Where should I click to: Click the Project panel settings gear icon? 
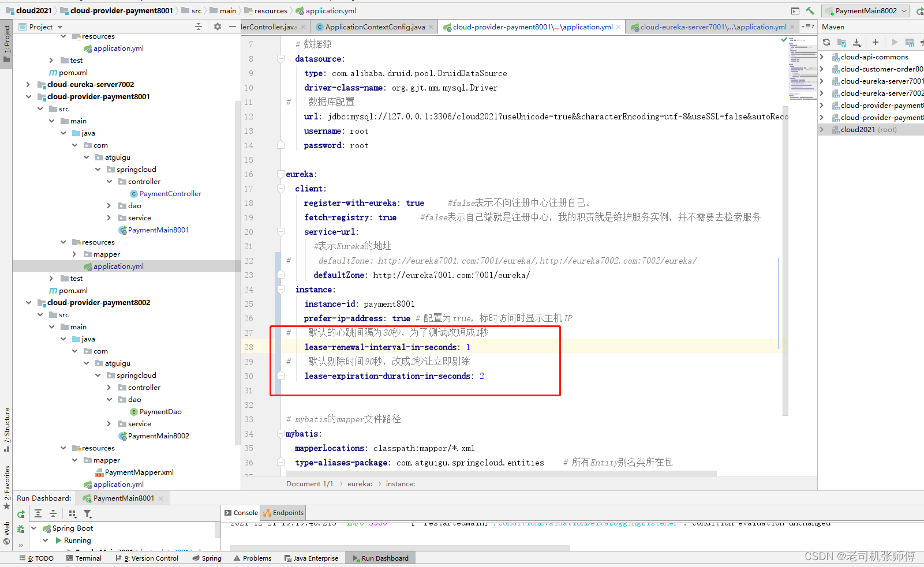click(218, 27)
